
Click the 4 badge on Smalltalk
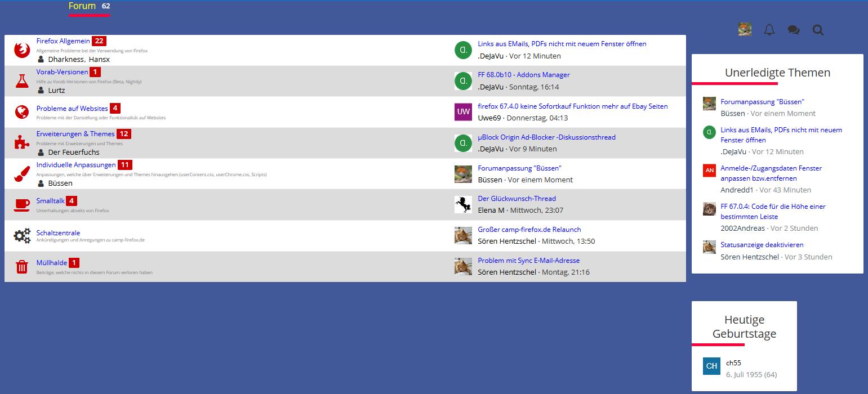[72, 201]
